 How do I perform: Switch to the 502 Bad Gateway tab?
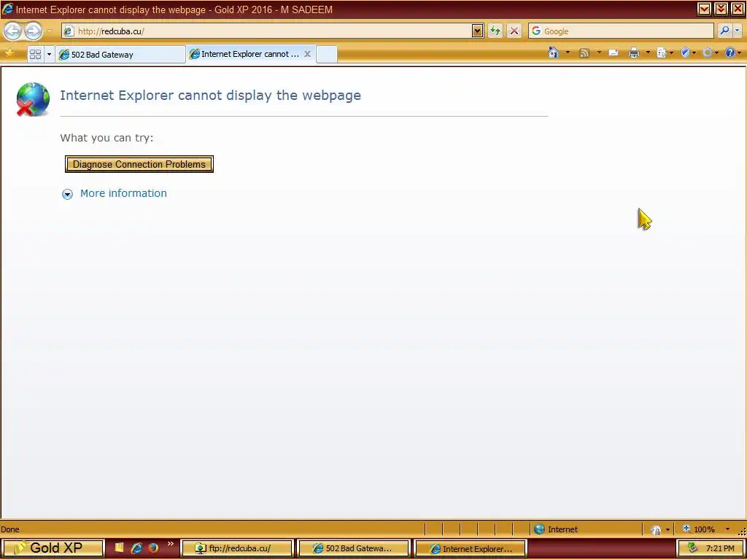pos(120,54)
